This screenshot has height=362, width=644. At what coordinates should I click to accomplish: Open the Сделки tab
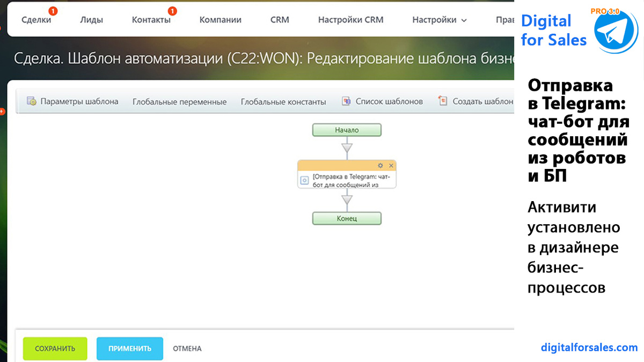point(36,20)
